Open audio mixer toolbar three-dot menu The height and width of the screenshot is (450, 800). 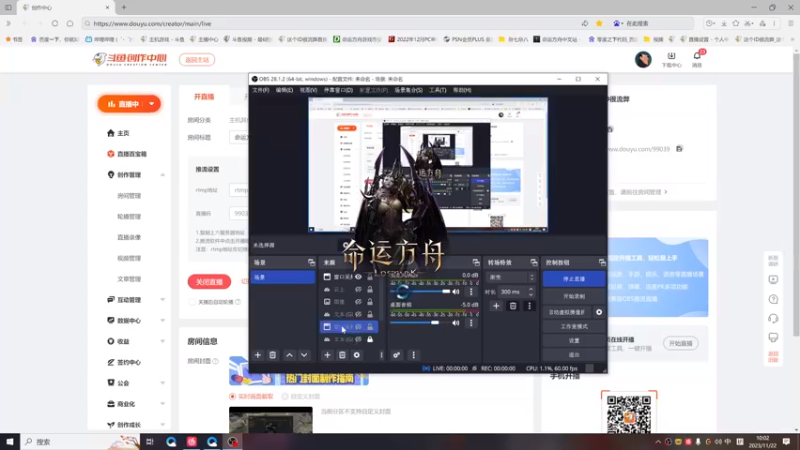point(413,355)
